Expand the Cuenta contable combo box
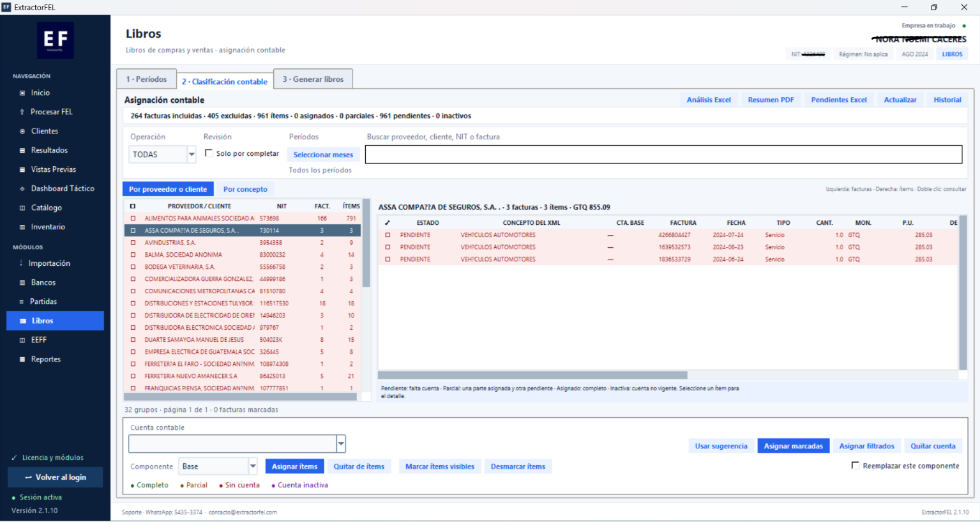The width and height of the screenshot is (980, 522). (x=341, y=443)
